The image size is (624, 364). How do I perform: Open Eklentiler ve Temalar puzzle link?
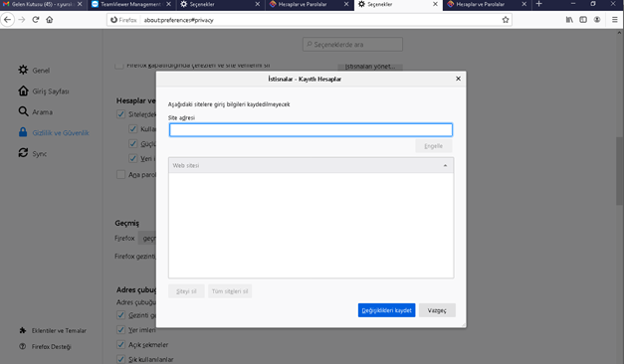(53, 330)
